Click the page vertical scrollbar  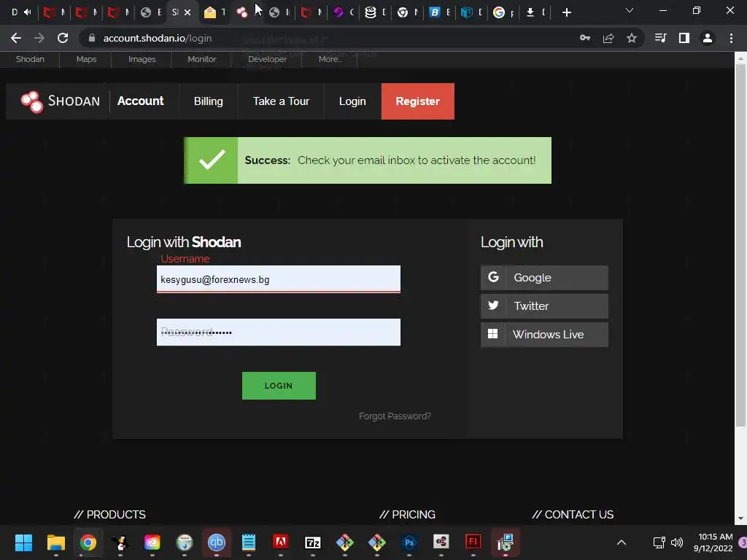click(740, 246)
